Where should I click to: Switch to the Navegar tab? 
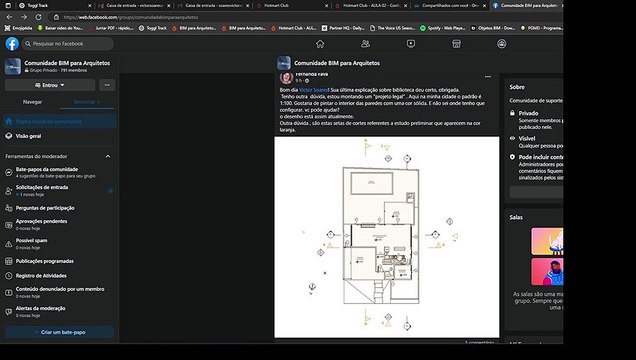tap(32, 102)
